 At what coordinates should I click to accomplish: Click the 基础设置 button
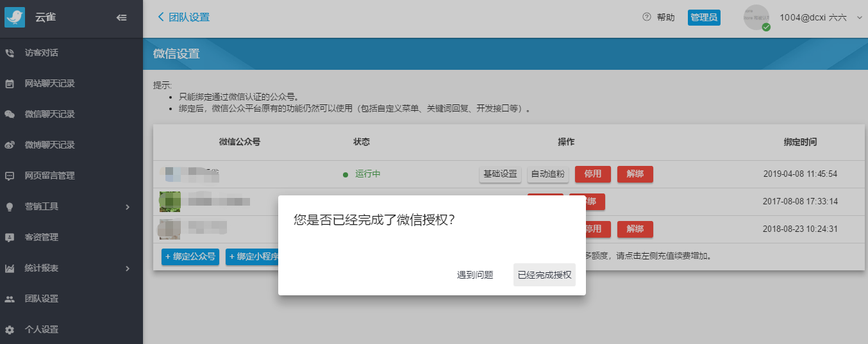pos(500,174)
